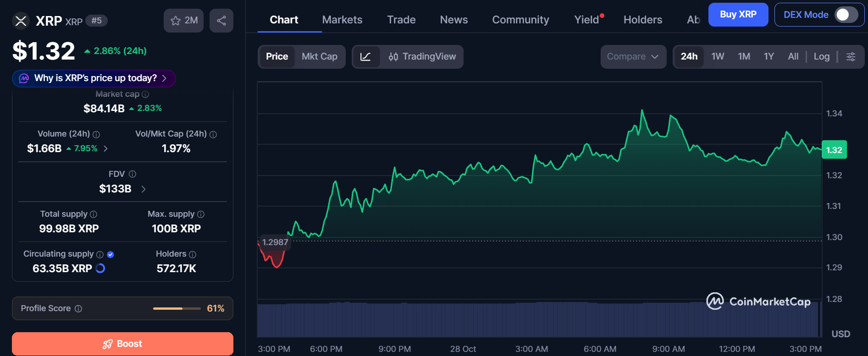Expand FDV details chevron
Image resolution: width=868 pixels, height=356 pixels.
[x=144, y=189]
